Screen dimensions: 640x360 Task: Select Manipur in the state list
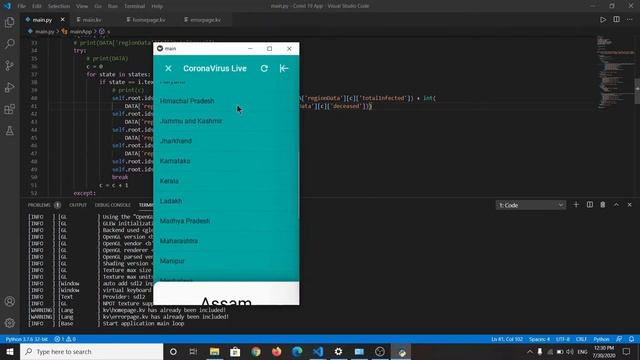click(x=226, y=261)
